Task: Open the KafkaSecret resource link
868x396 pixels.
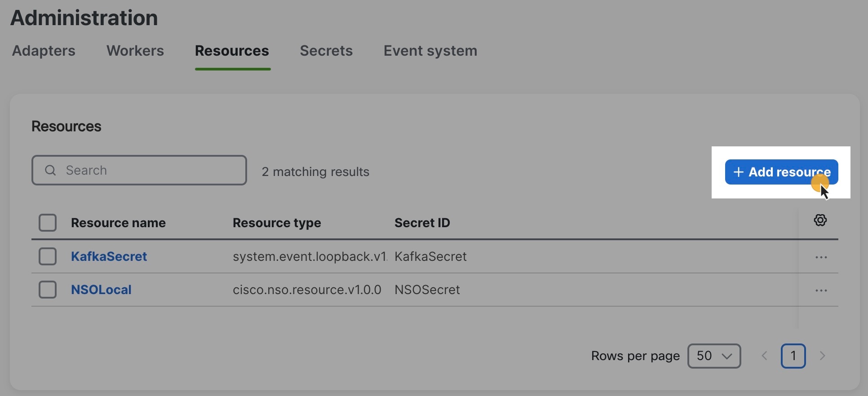Action: (109, 256)
